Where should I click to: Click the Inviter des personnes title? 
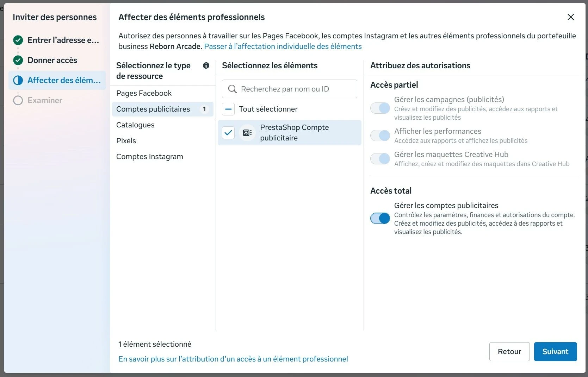[x=55, y=17]
